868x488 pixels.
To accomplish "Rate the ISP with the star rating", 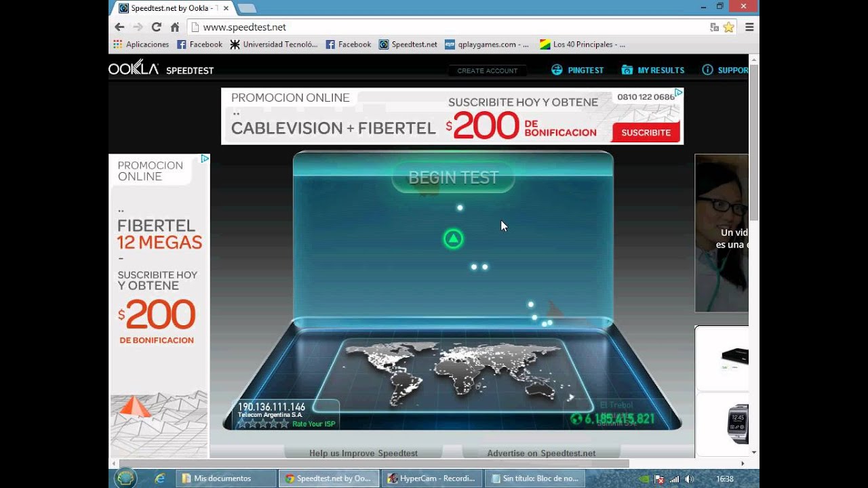I will coord(262,424).
